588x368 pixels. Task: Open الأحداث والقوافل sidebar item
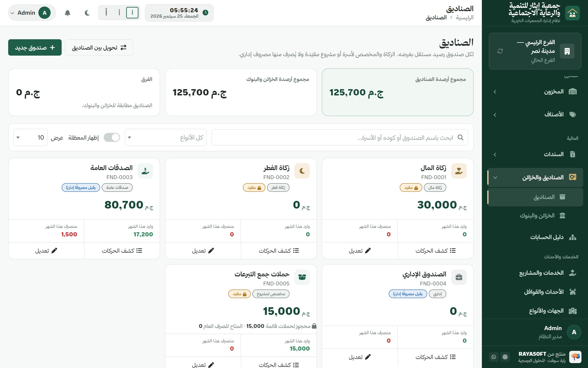coord(535,292)
